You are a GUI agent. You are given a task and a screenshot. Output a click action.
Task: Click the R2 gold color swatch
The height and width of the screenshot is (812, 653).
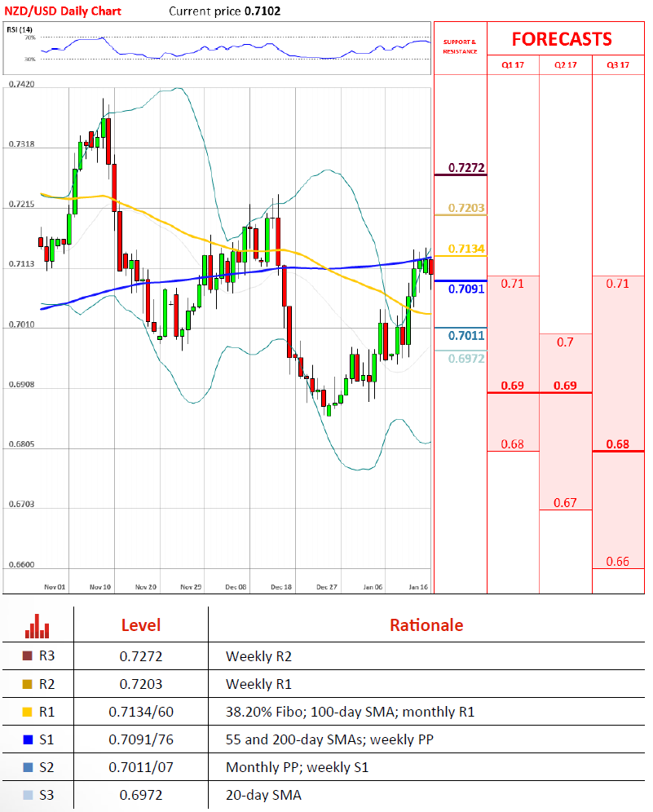click(28, 684)
